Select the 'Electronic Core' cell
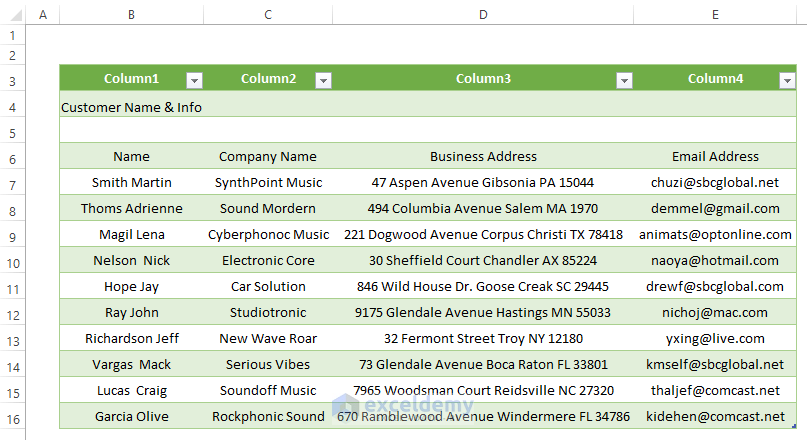Viewport: 807px width, 440px height. (268, 260)
